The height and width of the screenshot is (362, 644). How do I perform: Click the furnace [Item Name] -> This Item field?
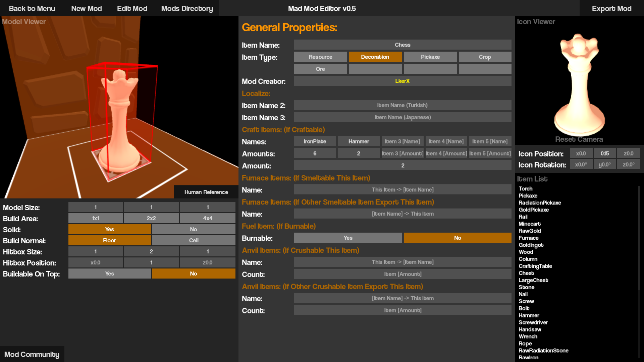point(402,214)
